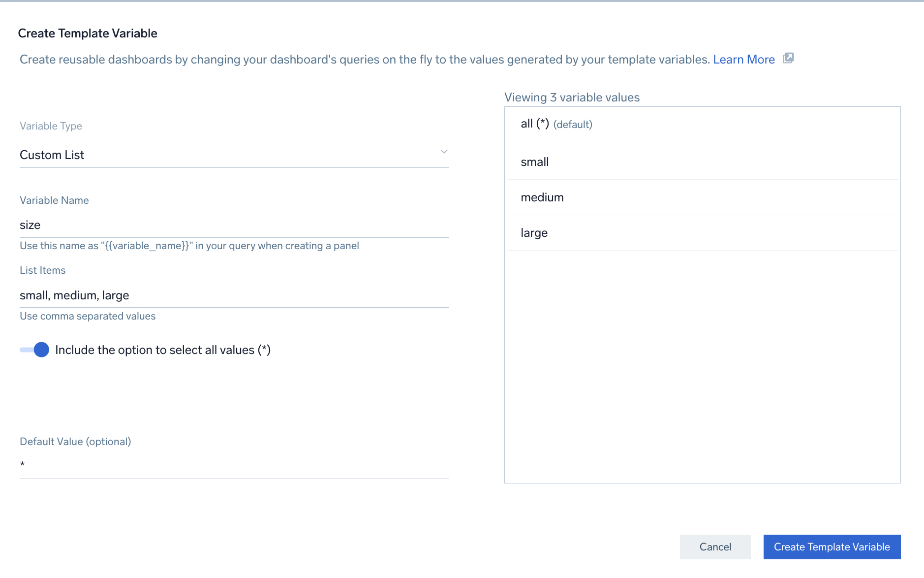The height and width of the screenshot is (578, 924).
Task: Choose medium from the variable values list
Action: point(542,197)
